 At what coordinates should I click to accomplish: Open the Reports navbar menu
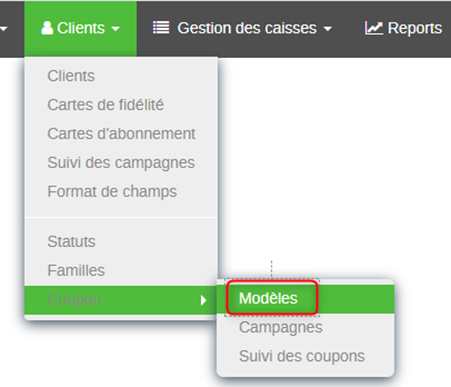click(403, 28)
